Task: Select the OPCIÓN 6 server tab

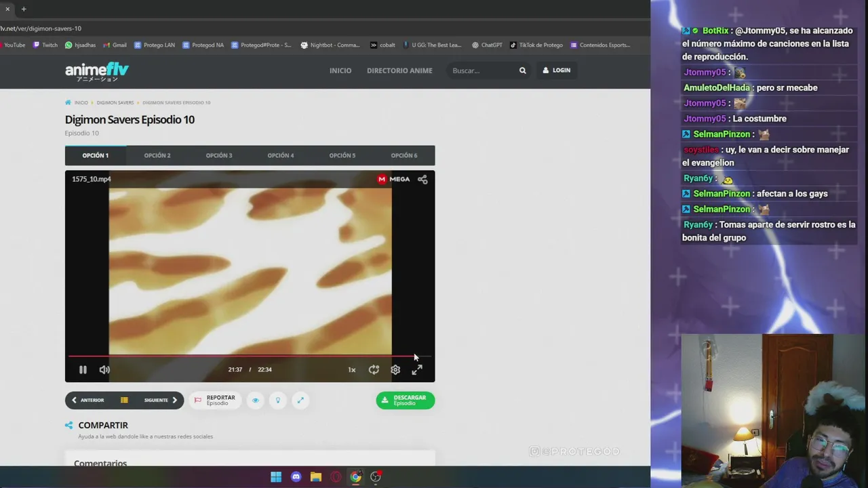Action: pyautogui.click(x=404, y=155)
